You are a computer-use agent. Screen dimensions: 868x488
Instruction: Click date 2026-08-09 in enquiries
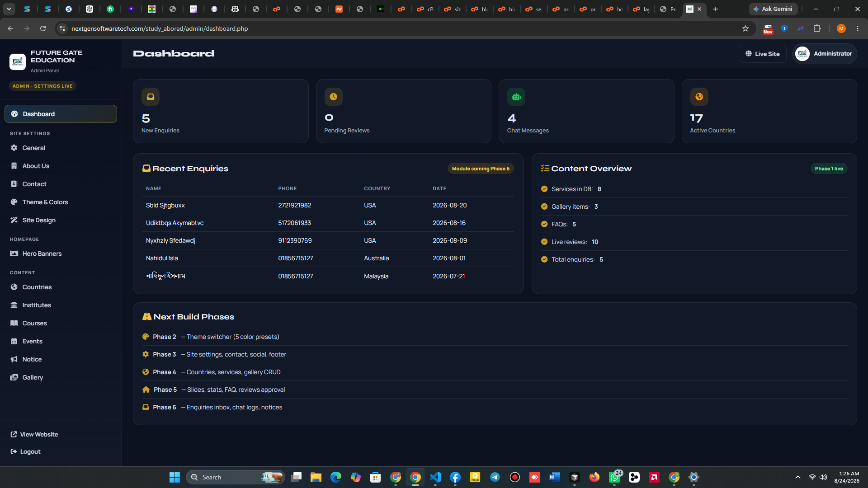click(x=450, y=240)
